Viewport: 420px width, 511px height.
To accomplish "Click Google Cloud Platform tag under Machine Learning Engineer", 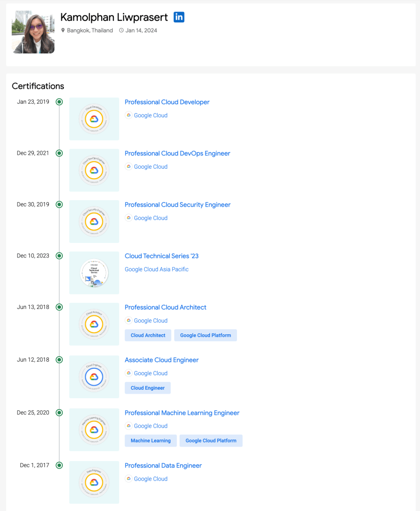I will pos(211,441).
